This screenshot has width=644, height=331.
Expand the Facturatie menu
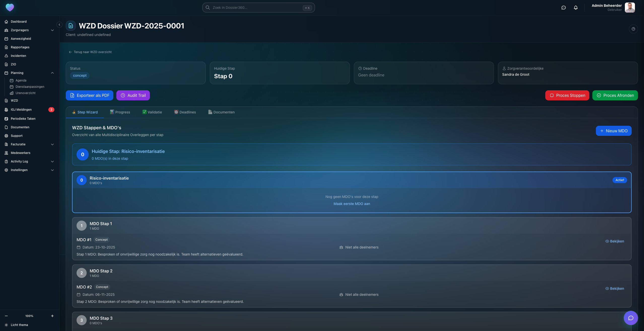[52, 144]
